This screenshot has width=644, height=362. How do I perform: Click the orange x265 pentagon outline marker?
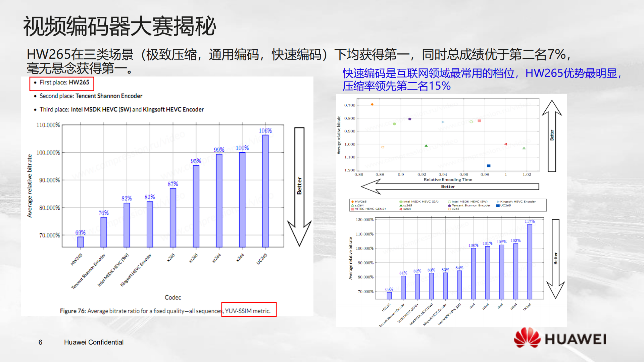tap(383, 147)
